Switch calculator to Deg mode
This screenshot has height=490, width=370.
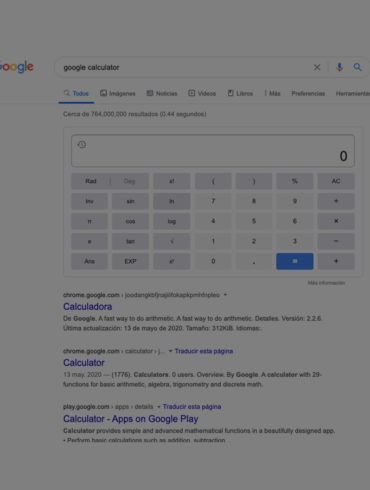click(129, 181)
